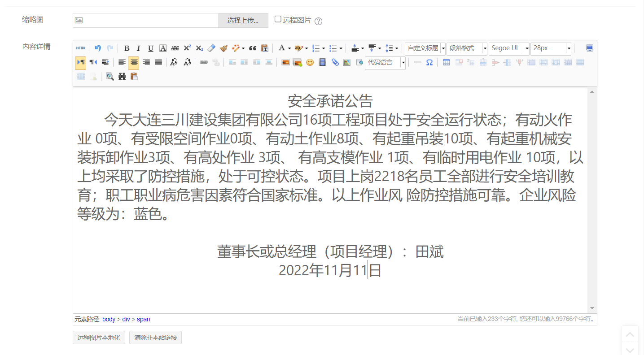
Task: Open multi-image upload dialog
Action: [297, 62]
